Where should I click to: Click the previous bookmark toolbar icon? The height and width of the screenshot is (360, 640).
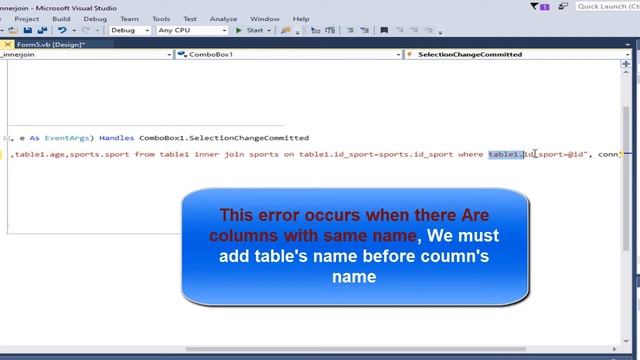(x=400, y=30)
